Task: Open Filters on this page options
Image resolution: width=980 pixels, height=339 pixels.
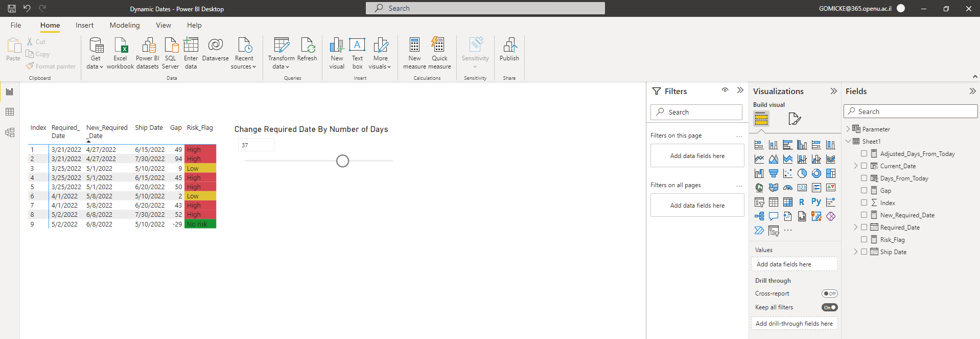Action: point(739,135)
